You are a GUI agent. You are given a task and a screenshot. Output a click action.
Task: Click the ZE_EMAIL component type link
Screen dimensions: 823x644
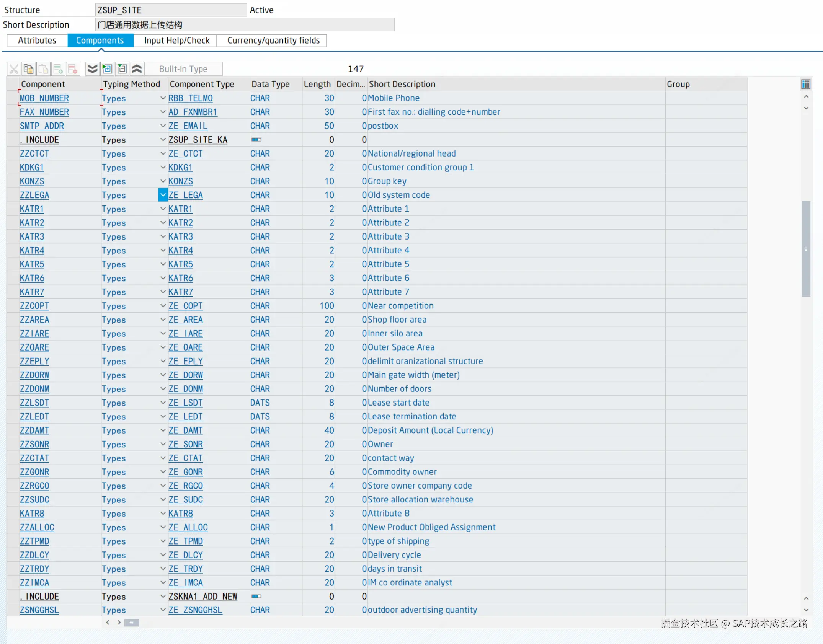pyautogui.click(x=188, y=126)
